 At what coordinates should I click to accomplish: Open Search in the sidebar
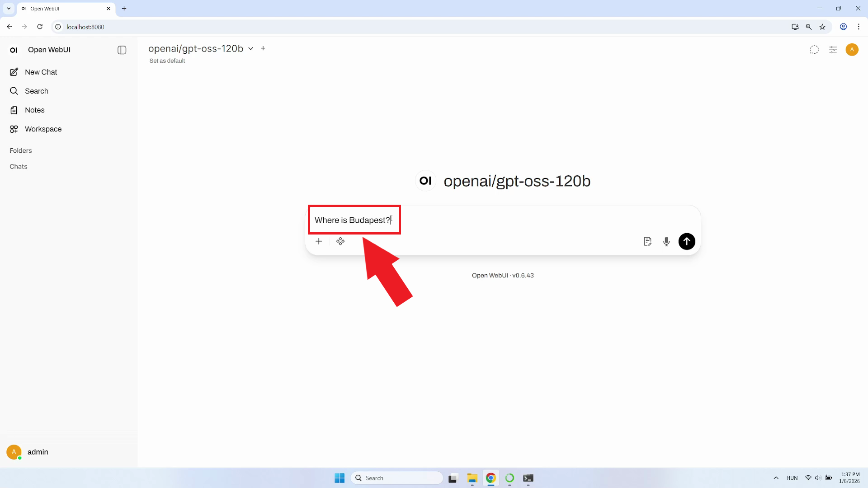tap(36, 91)
